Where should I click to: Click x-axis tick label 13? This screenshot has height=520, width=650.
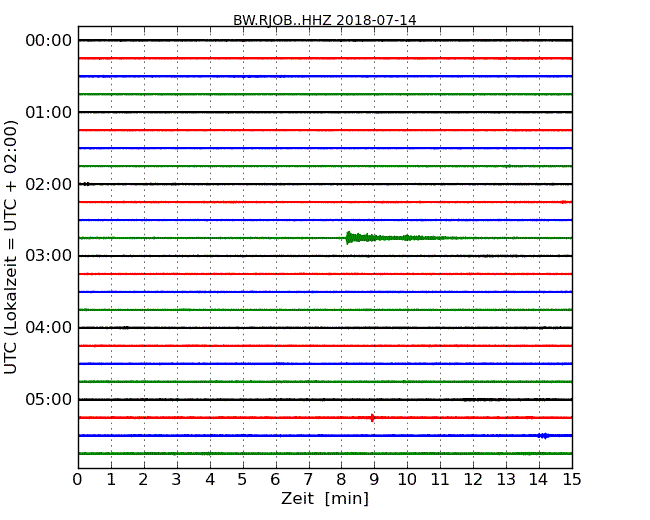click(x=506, y=480)
